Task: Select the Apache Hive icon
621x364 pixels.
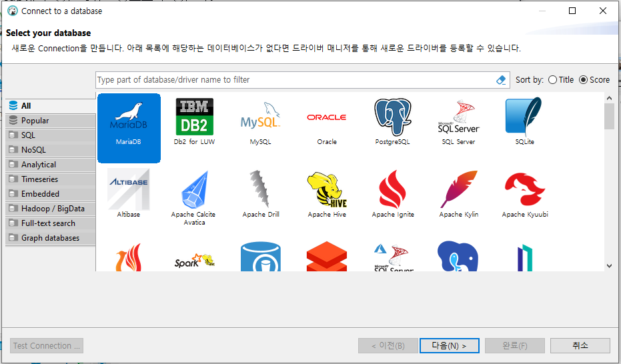Action: [x=327, y=194]
